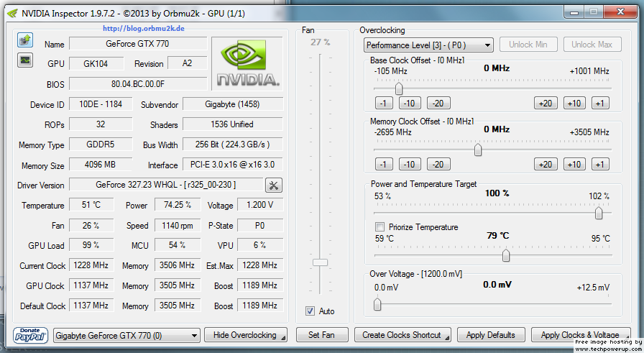Screen dimensions: 644x353
Task: Click the Memory Size value 4096 MB
Action: click(101, 165)
